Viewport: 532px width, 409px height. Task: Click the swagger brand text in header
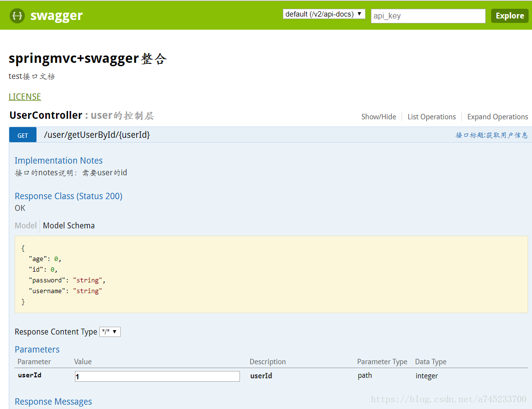point(56,16)
